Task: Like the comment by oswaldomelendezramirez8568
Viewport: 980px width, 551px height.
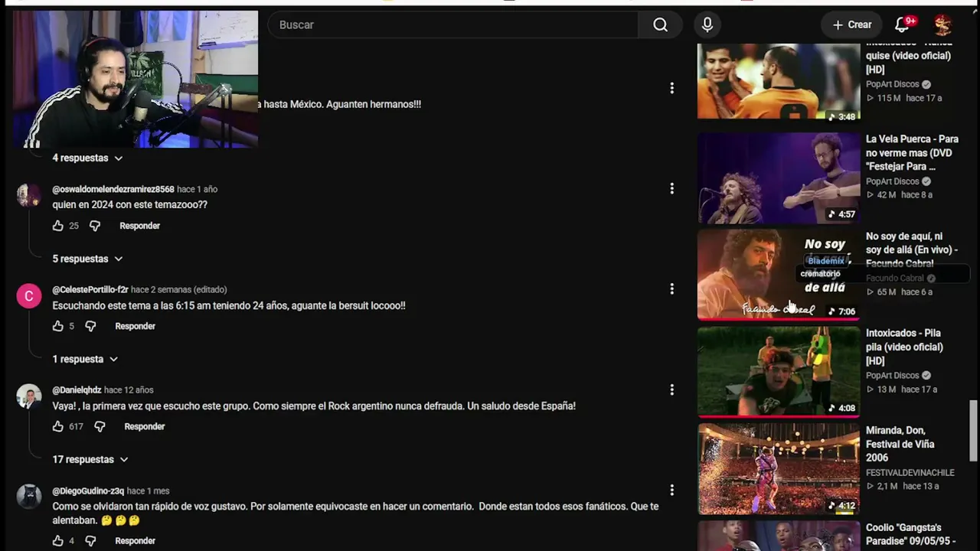Action: (x=57, y=226)
